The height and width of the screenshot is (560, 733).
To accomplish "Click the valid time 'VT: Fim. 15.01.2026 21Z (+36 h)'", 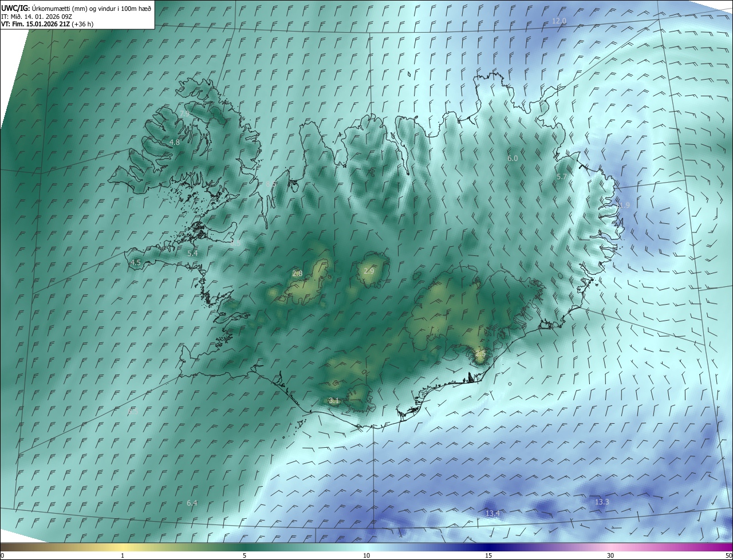I will [x=47, y=24].
